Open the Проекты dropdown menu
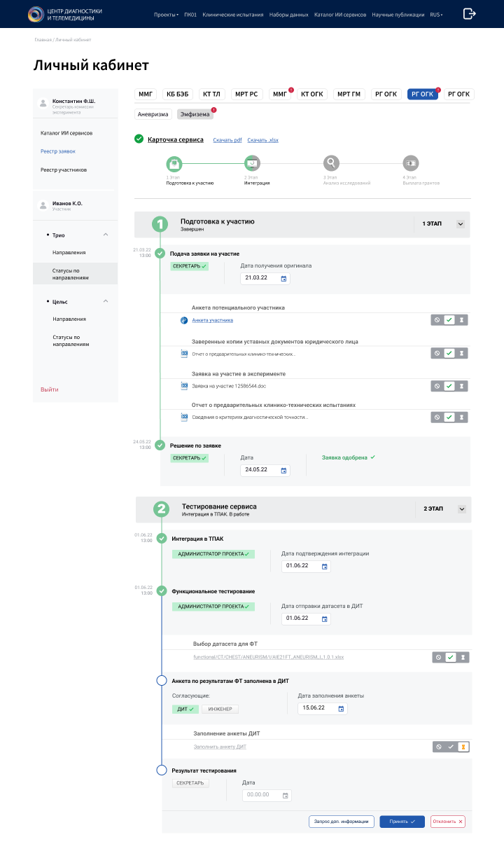Image resolution: width=504 pixels, height=851 pixels. [166, 15]
